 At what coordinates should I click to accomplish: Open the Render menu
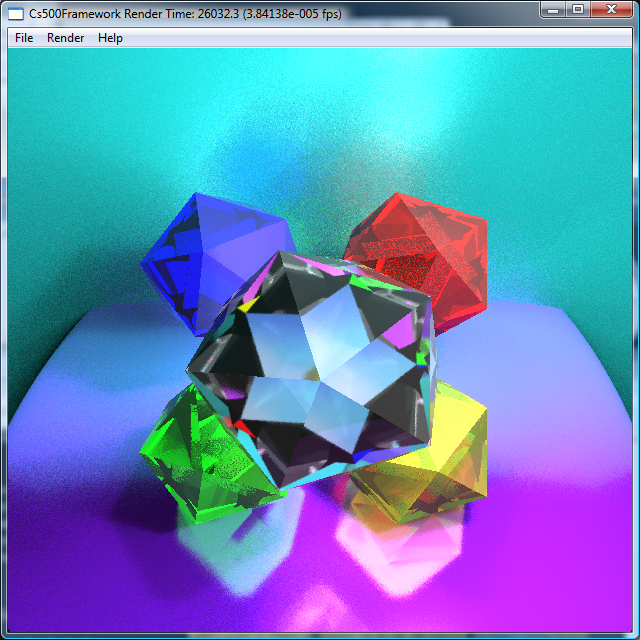pyautogui.click(x=66, y=37)
